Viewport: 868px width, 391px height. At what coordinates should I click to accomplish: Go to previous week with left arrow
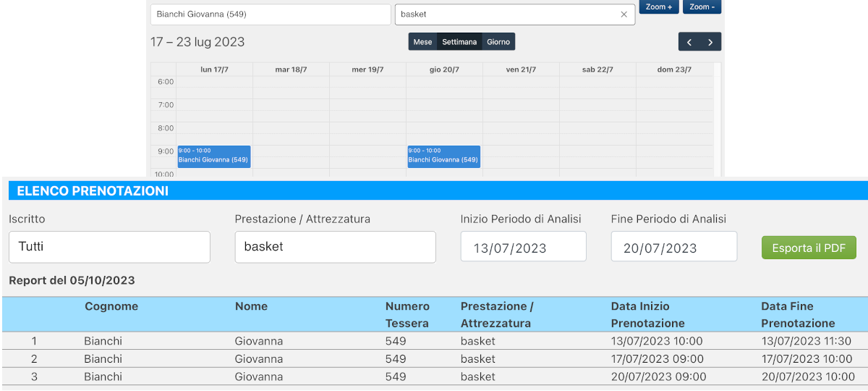click(689, 42)
